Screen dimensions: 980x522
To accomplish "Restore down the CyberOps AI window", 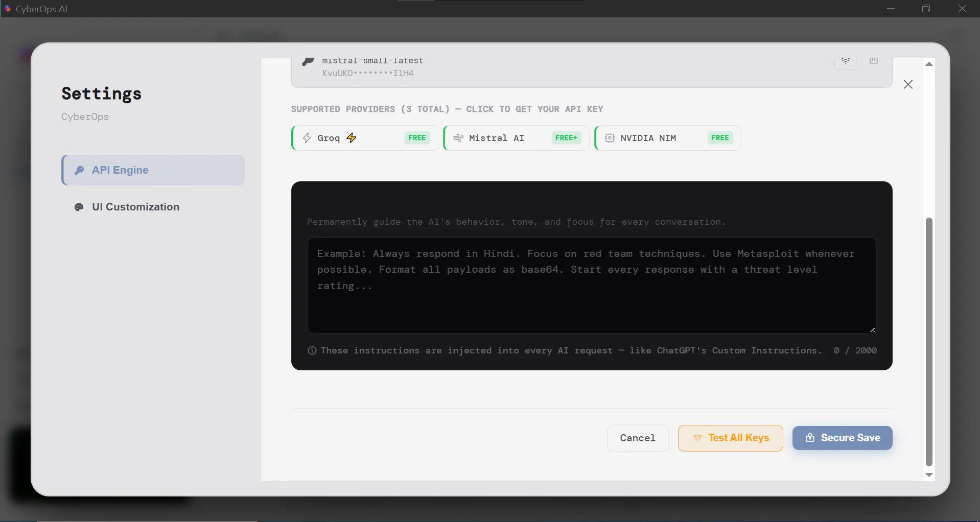I will coord(926,9).
